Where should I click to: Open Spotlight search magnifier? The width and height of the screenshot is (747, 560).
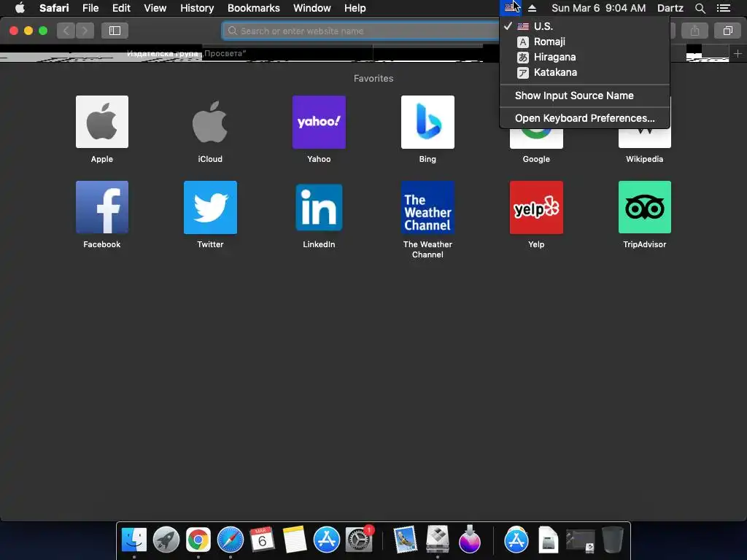pos(700,8)
